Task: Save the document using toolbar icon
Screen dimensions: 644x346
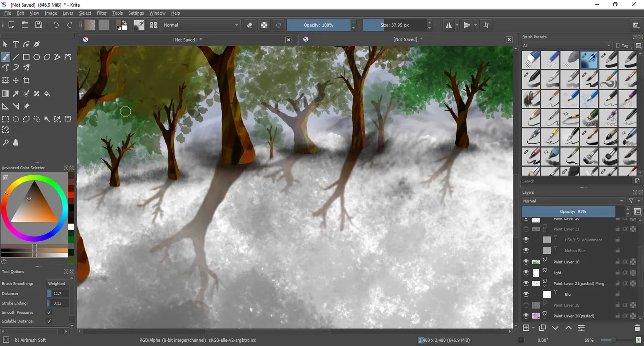Action: tap(38, 25)
